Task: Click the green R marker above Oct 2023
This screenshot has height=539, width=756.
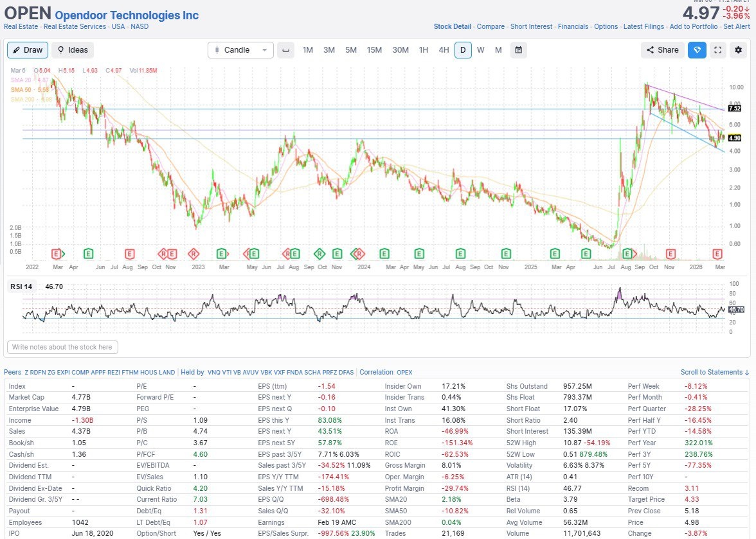Action: click(x=319, y=254)
